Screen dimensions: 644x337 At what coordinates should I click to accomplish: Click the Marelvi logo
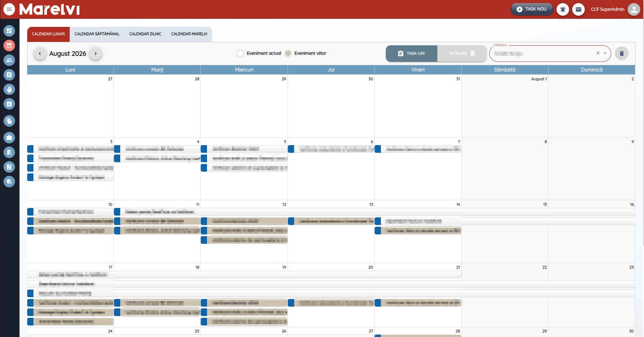49,9
